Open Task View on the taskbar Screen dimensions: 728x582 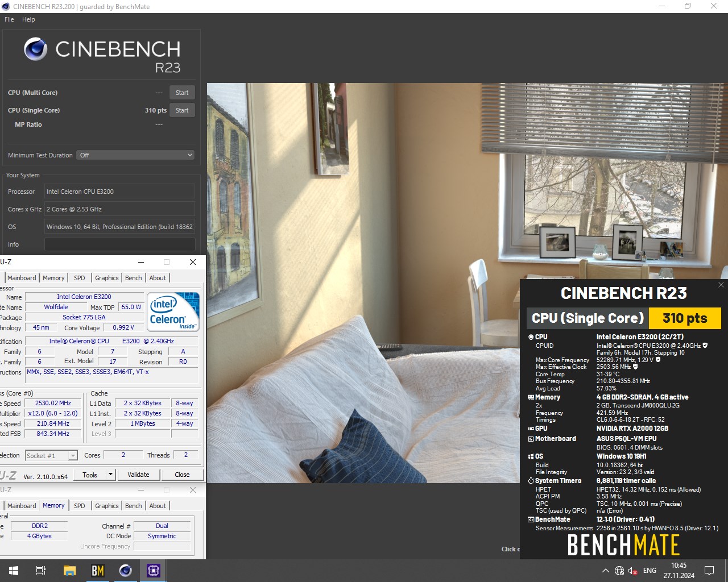(41, 571)
